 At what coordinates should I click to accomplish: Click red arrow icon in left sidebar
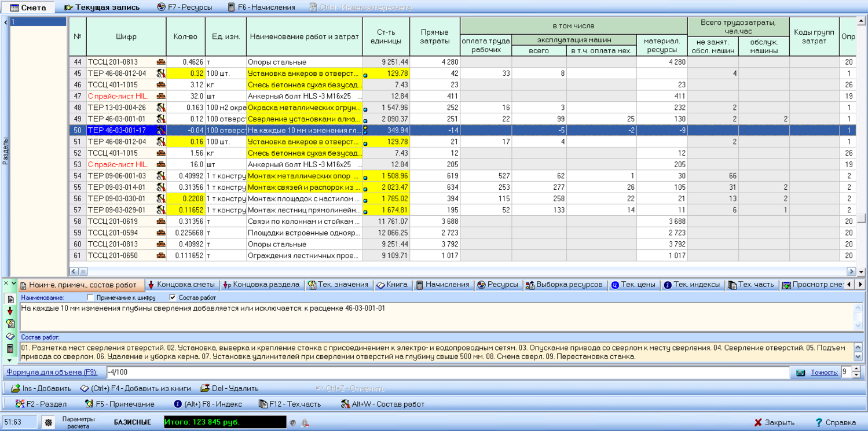click(10, 311)
